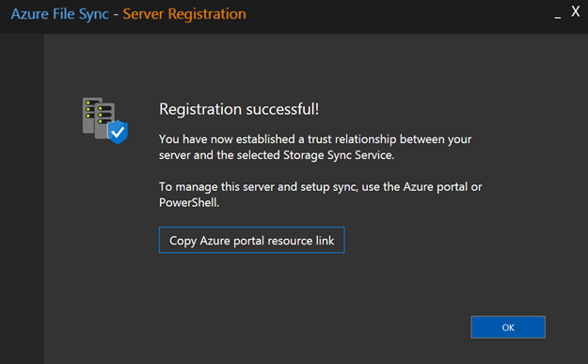Click the OK button
Image resolution: width=588 pixels, height=364 pixels.
pyautogui.click(x=508, y=327)
